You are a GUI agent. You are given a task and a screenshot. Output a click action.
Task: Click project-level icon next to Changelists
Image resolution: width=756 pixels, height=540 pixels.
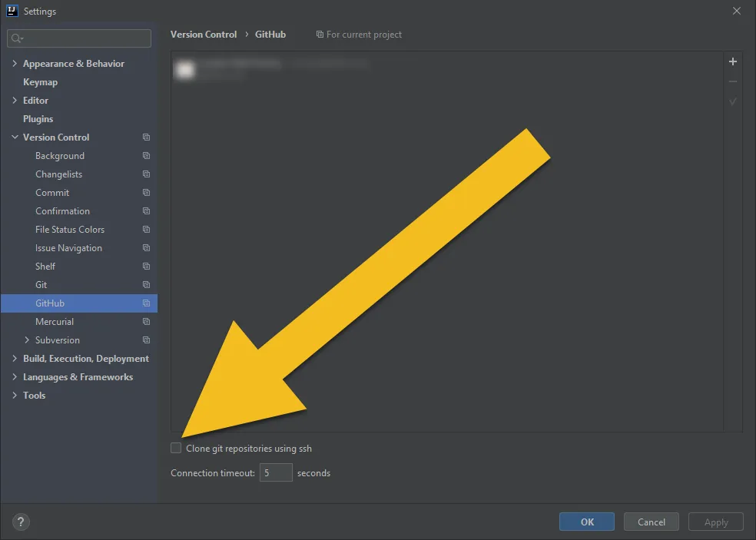[146, 174]
